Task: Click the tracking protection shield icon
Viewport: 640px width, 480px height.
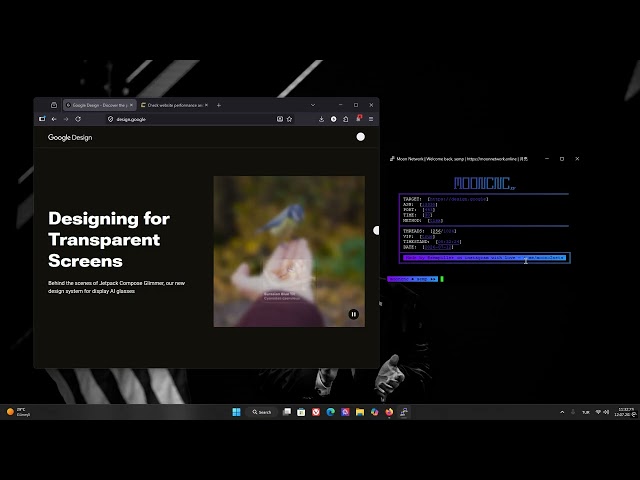Action: point(110,119)
